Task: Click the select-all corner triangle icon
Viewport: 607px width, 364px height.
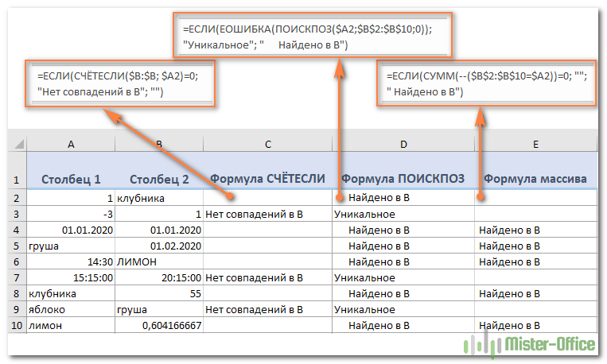Action: click(x=18, y=145)
